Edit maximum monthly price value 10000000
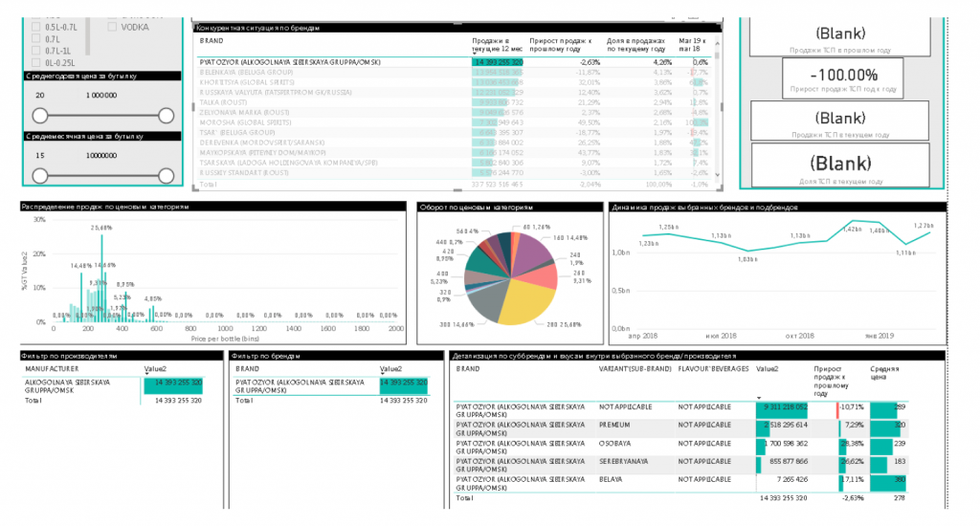This screenshot has width=980, height=526. click(101, 156)
